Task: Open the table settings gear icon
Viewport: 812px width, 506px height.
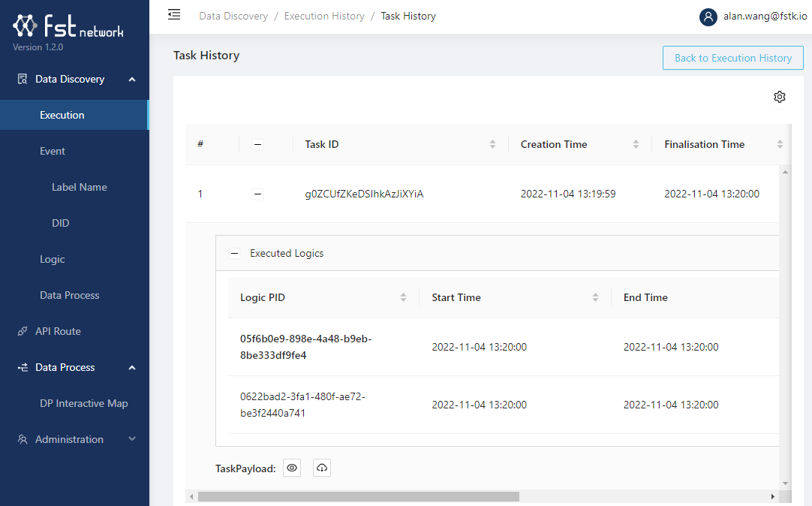Action: 779,97
